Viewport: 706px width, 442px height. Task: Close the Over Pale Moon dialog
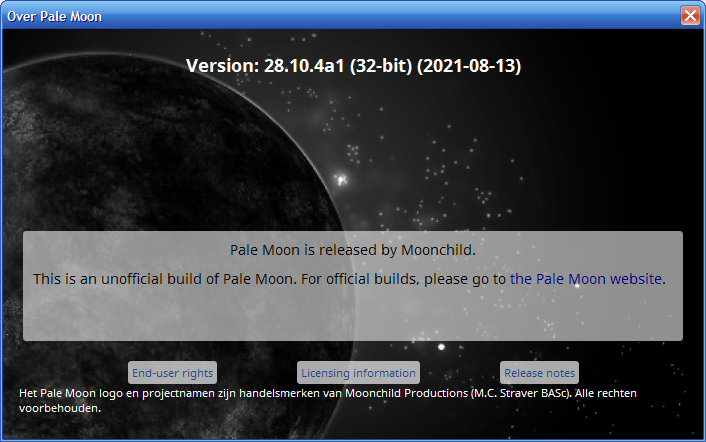coord(690,16)
